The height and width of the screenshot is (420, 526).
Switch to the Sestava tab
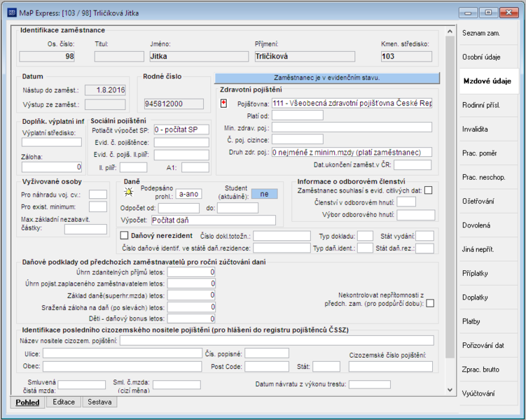[x=99, y=402]
